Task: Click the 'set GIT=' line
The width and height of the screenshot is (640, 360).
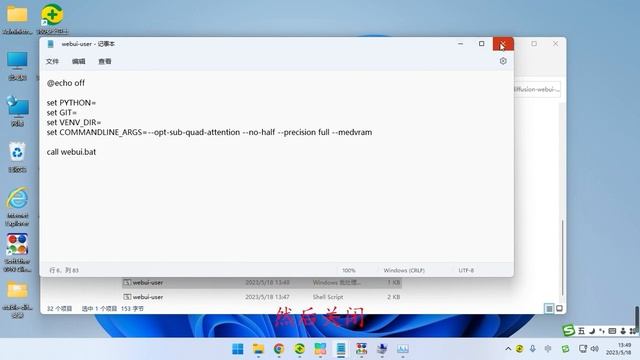Action: [62, 112]
